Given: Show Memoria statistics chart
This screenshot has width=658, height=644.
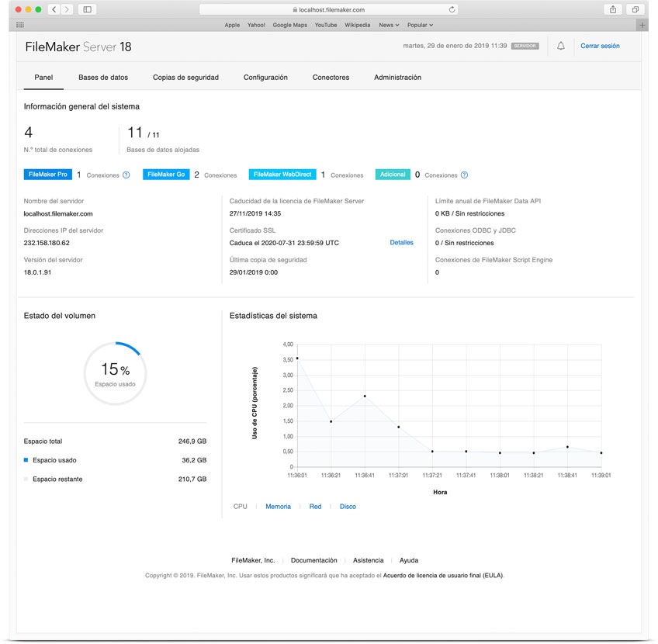Looking at the screenshot, I should point(278,507).
